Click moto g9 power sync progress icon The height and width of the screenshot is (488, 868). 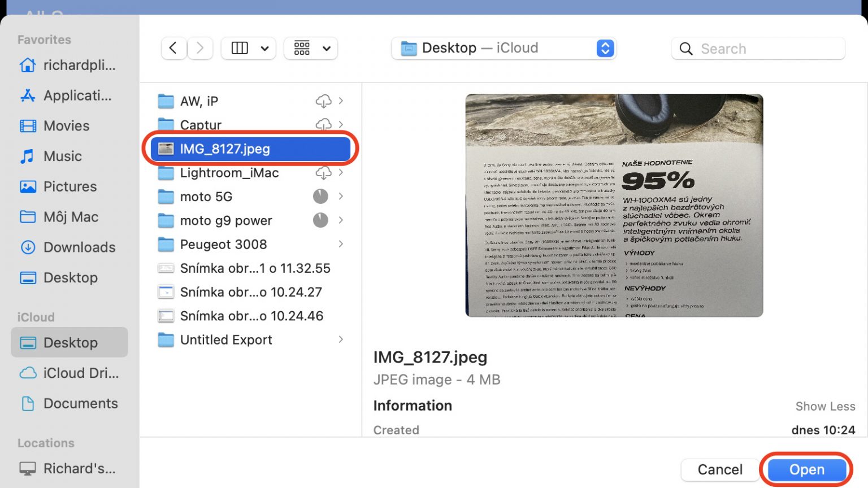click(x=320, y=220)
